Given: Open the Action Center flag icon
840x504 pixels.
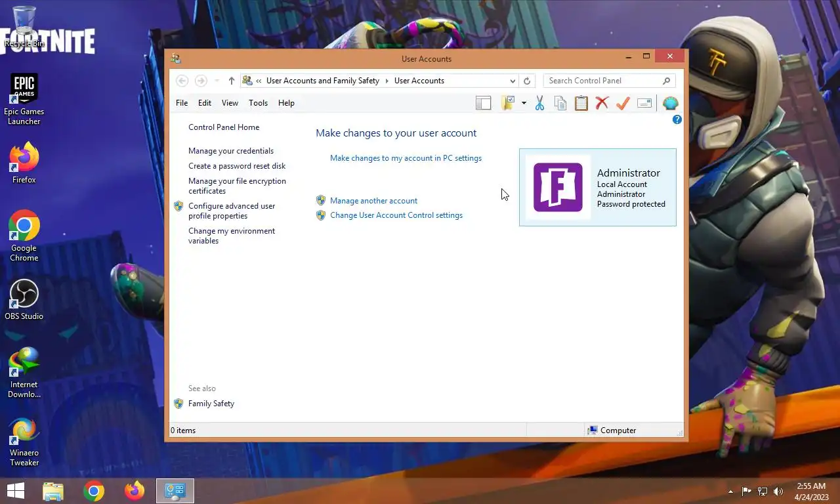Looking at the screenshot, I should coord(747,491).
